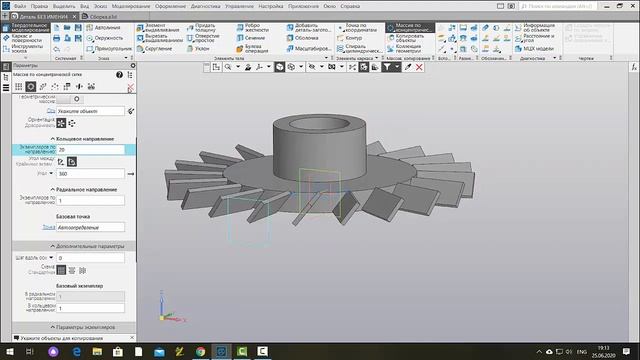The height and width of the screenshot is (360, 640).
Task: Switch to the grid pattern type icon
Action: [x=19, y=87]
